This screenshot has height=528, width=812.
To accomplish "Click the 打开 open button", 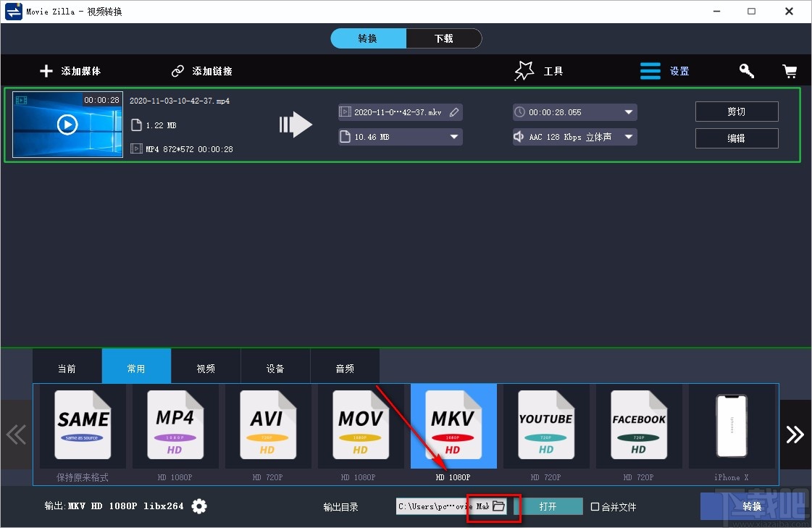I will point(553,506).
